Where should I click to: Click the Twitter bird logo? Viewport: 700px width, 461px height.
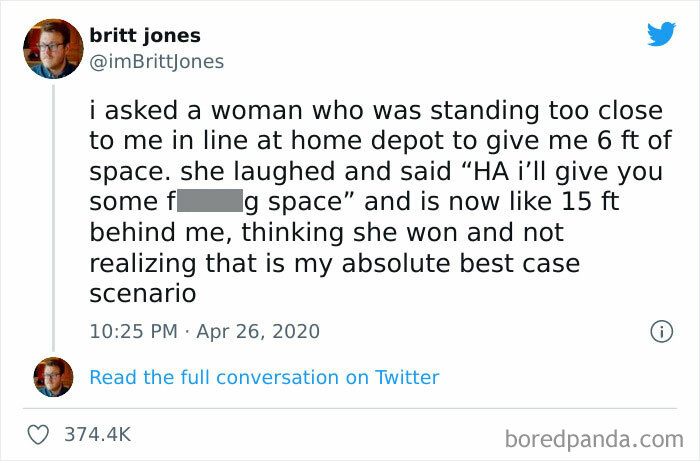pos(661,34)
